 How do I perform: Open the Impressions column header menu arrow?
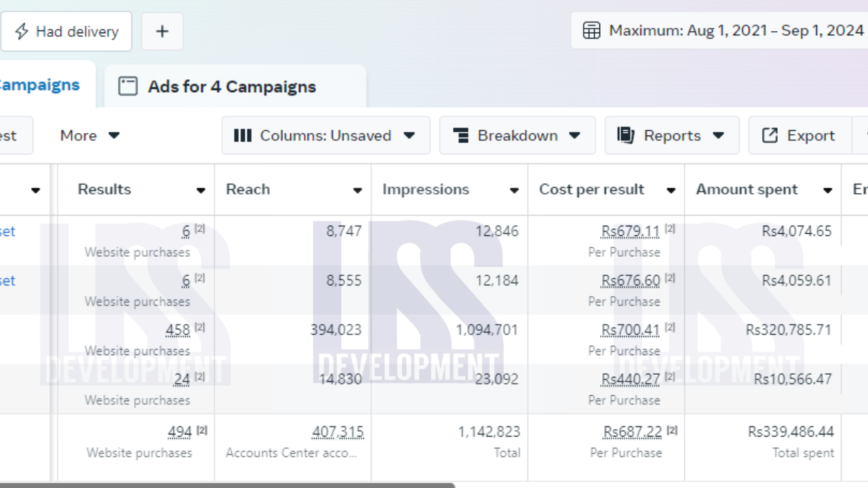pos(514,190)
